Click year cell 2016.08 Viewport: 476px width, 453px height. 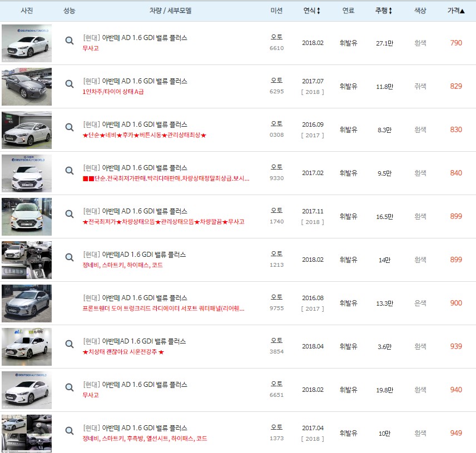(x=313, y=298)
